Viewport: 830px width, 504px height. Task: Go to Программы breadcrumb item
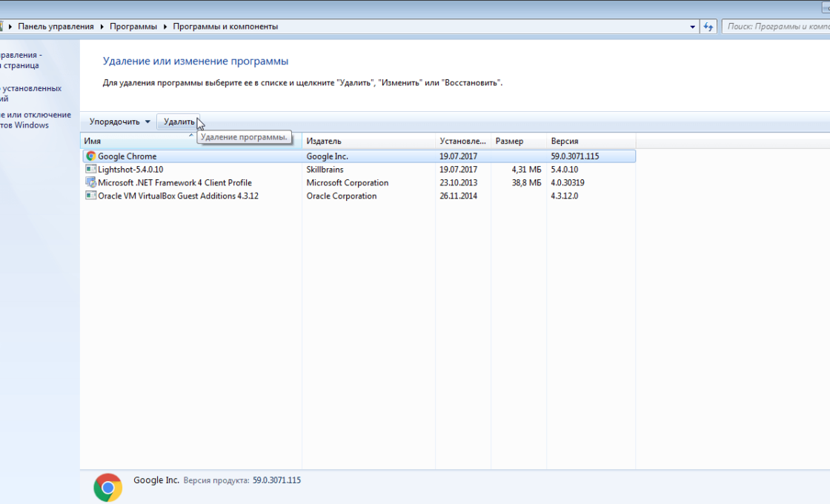coord(133,27)
